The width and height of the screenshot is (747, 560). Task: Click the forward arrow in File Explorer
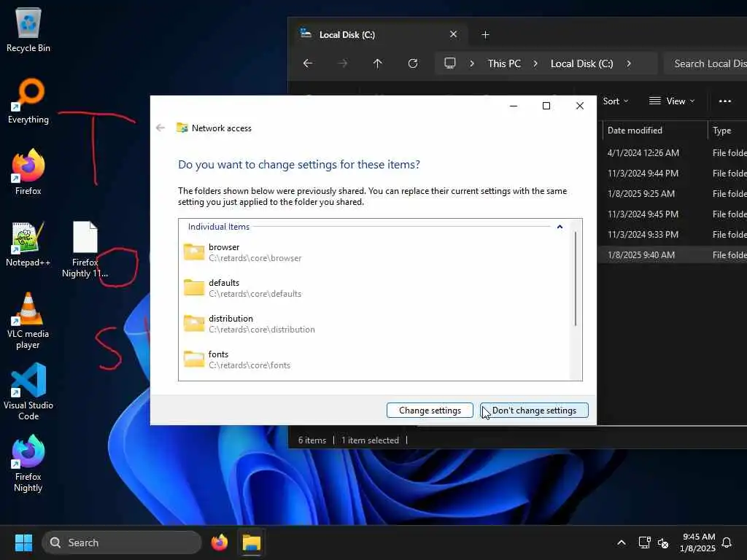343,63
